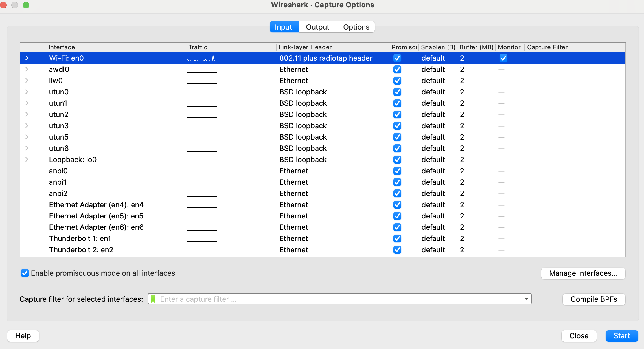Uncheck Monitor mode for Wi-Fi: en0

pyautogui.click(x=503, y=58)
